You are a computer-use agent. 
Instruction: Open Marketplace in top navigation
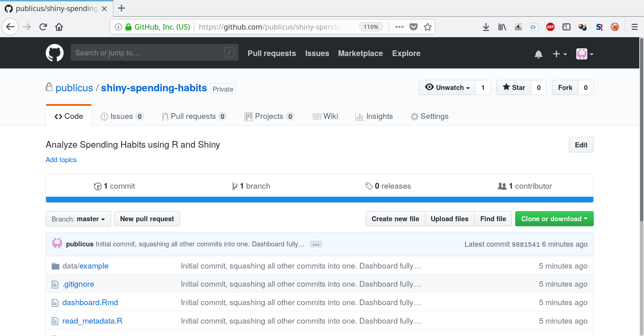[x=360, y=53]
